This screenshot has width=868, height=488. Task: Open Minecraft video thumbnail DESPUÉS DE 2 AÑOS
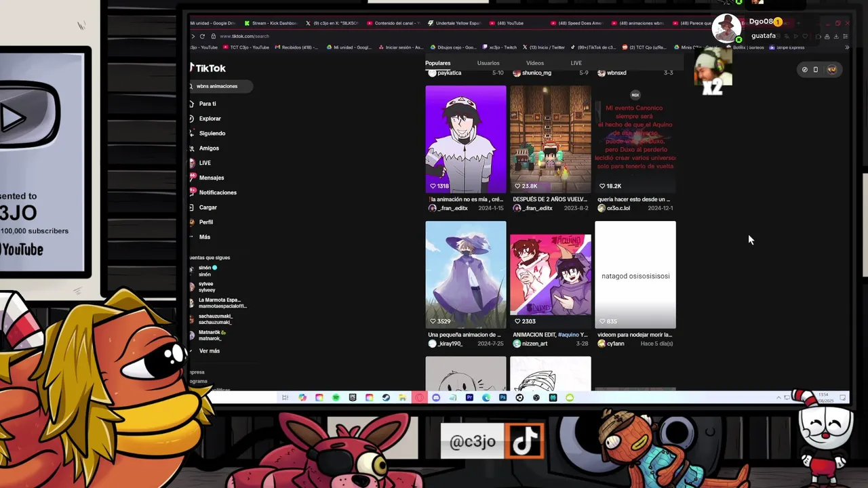point(551,139)
